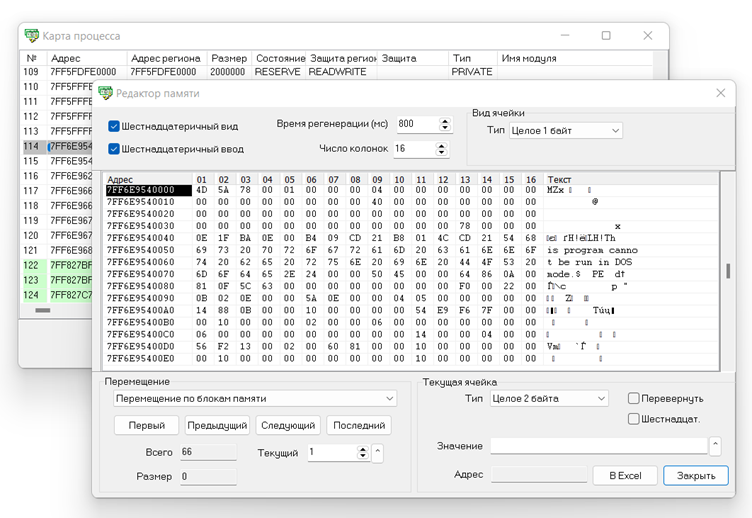Image resolution: width=752 pixels, height=518 pixels.
Task: Check the Шестнадцат. option
Action: 634,419
